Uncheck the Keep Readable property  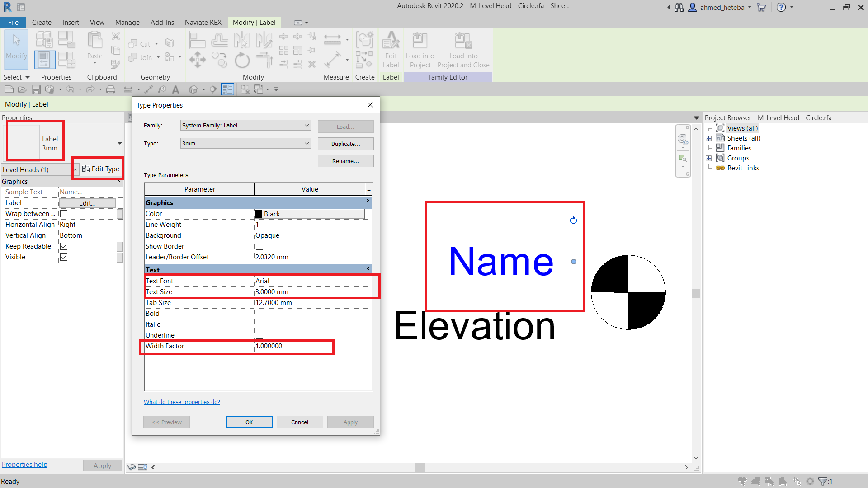coord(63,246)
